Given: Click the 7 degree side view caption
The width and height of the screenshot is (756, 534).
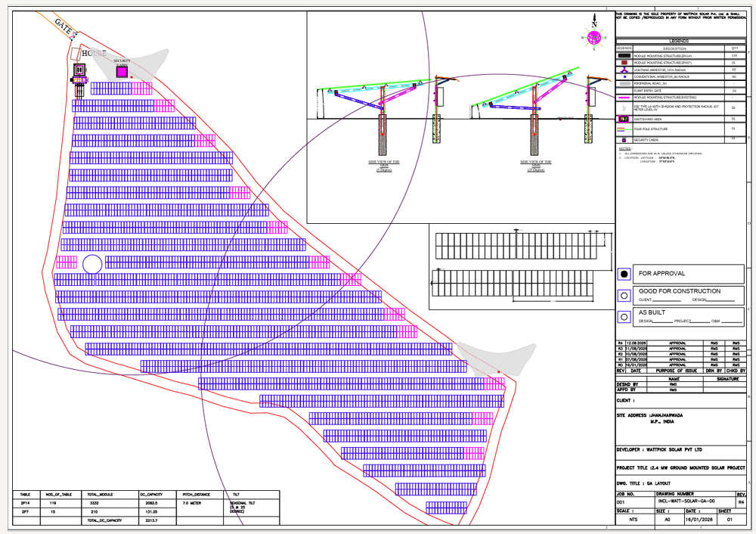Looking at the screenshot, I should point(384,166).
